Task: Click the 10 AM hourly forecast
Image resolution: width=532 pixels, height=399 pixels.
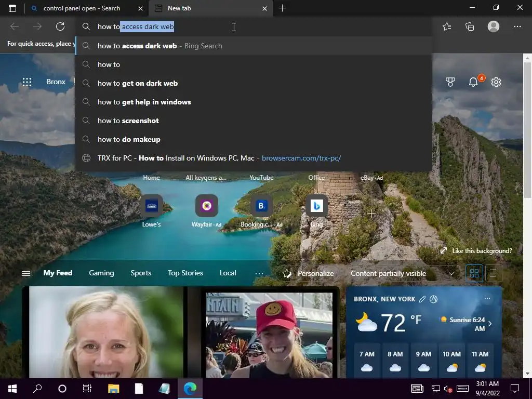Action: coord(451,362)
